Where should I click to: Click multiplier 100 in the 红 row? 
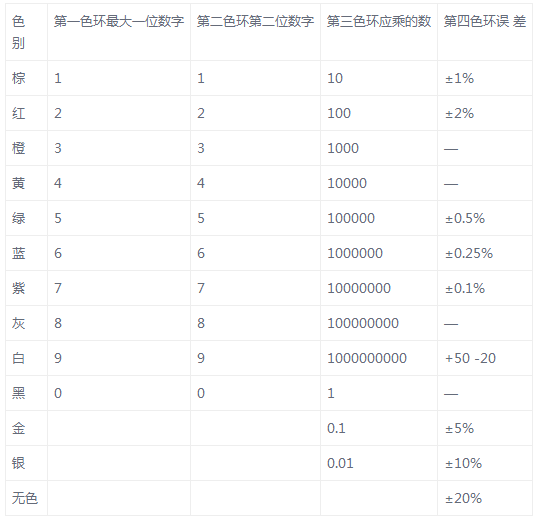339,114
